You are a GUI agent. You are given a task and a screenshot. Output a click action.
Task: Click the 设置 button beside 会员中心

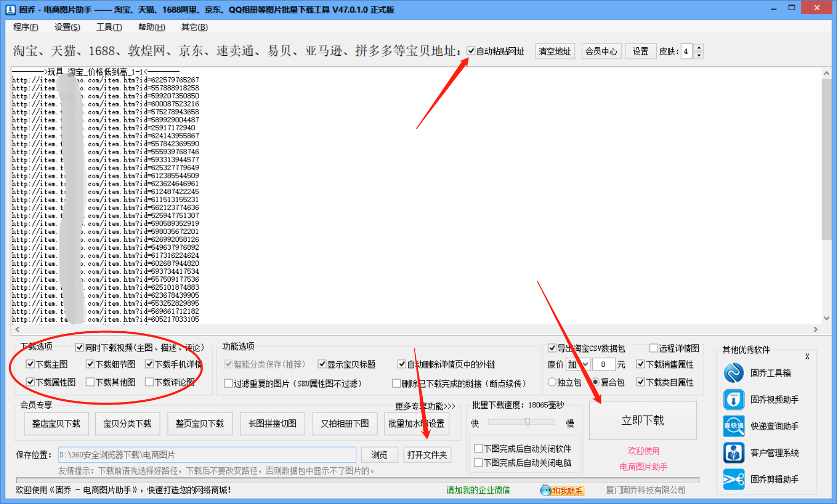click(640, 51)
